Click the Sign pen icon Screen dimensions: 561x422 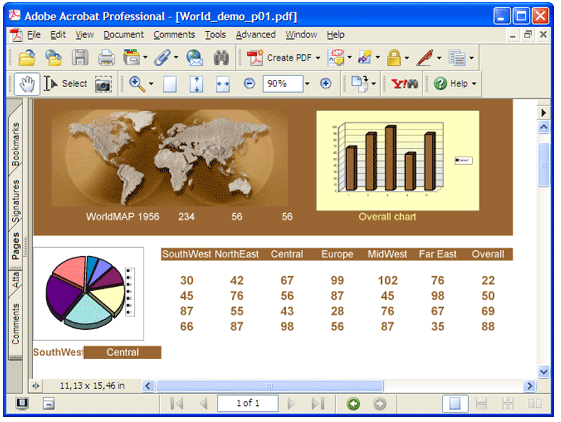tap(425, 58)
